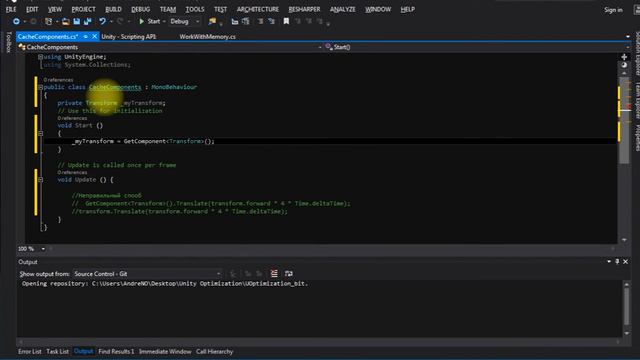Open the Show output from dropdown
This screenshot has width=640, height=360.
tap(148, 273)
